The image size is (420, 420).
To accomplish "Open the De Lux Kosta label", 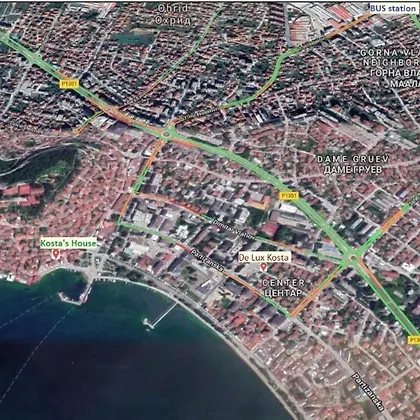I will pos(264,258).
